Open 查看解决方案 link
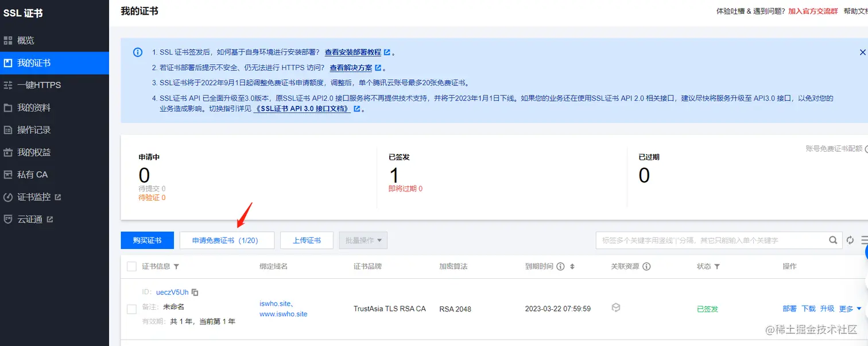 point(351,68)
